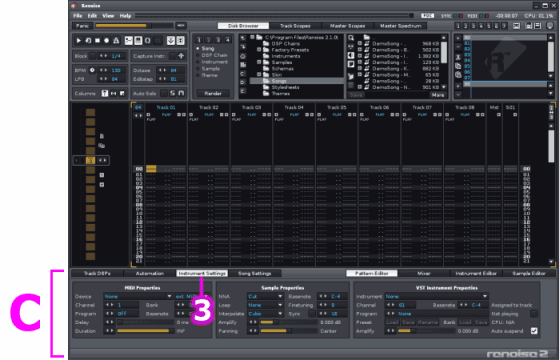Screen dimensions: 560x360
Task: Switch to the Track Scopes tab
Action: [295, 26]
